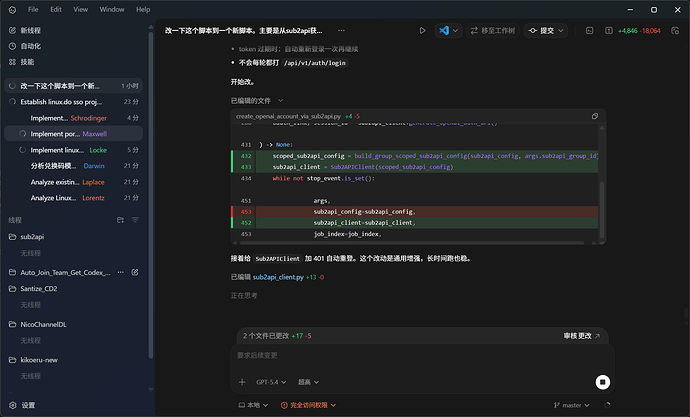Select thread 改一下这个脚本到一个新...
This screenshot has height=417, width=690.
pos(73,86)
